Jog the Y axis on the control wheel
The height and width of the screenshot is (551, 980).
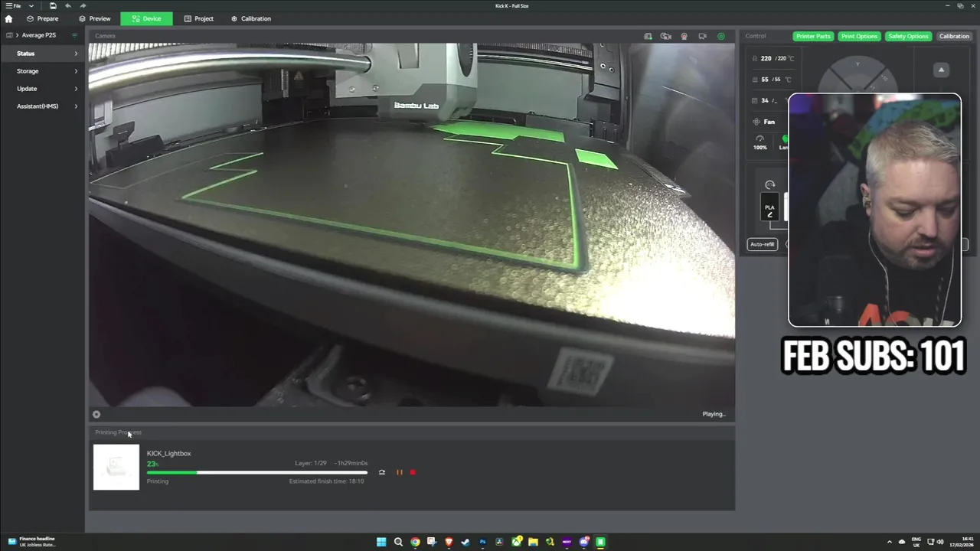click(857, 66)
